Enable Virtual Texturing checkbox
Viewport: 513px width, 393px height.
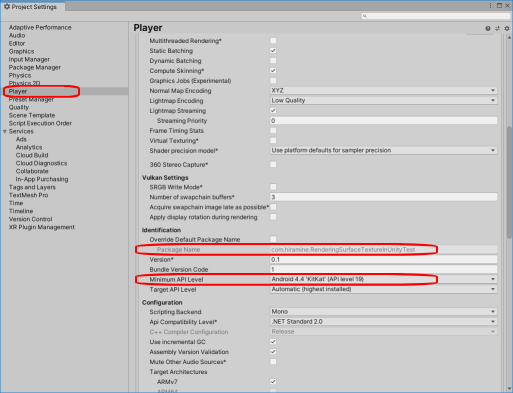[x=273, y=141]
